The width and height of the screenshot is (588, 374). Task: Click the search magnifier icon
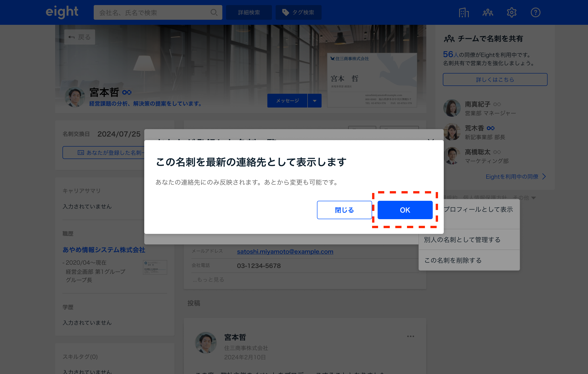pyautogui.click(x=214, y=12)
